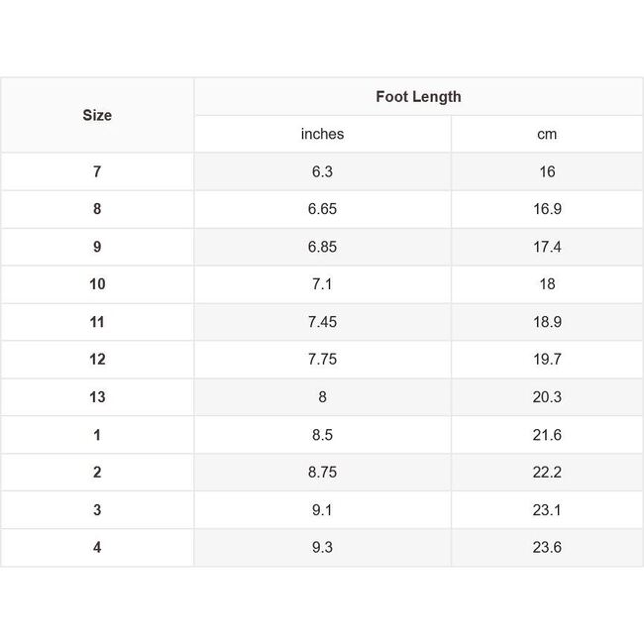Click the 20.3 cm cell

coord(547,397)
